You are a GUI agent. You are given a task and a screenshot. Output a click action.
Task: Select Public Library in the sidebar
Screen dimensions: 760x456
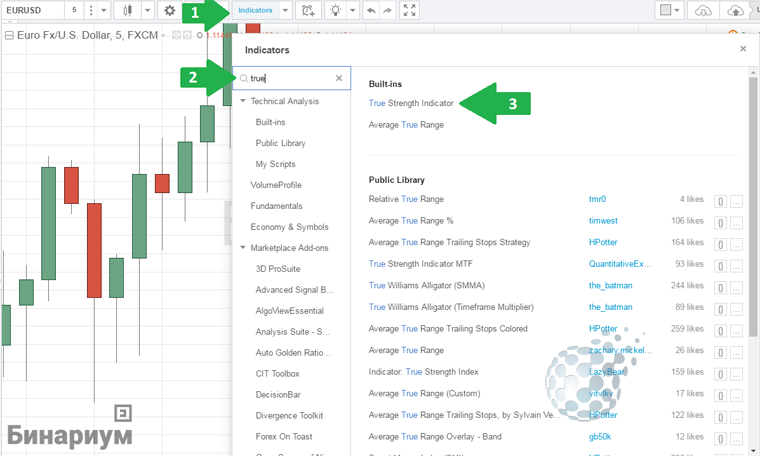pyautogui.click(x=281, y=143)
